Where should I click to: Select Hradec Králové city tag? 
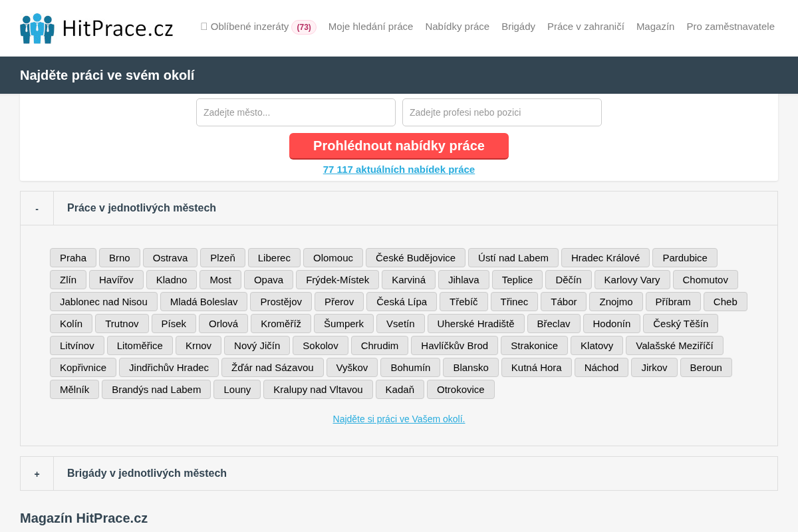tap(605, 258)
